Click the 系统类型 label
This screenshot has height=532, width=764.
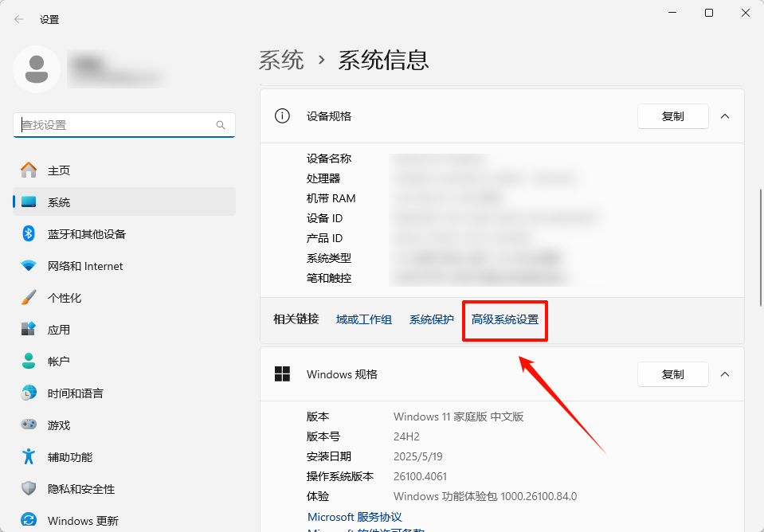[x=329, y=258]
